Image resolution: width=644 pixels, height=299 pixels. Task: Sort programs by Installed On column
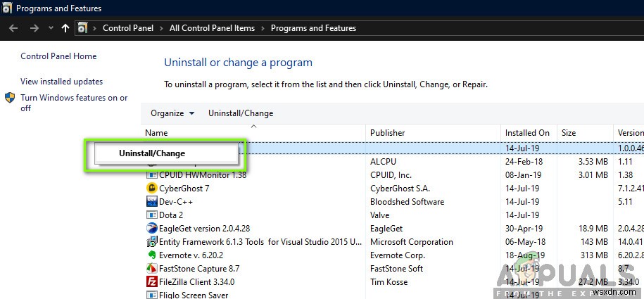(527, 133)
